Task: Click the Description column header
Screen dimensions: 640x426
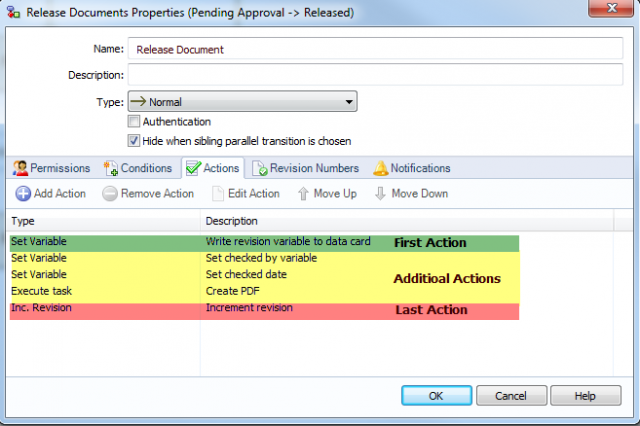Action: (x=407, y=221)
